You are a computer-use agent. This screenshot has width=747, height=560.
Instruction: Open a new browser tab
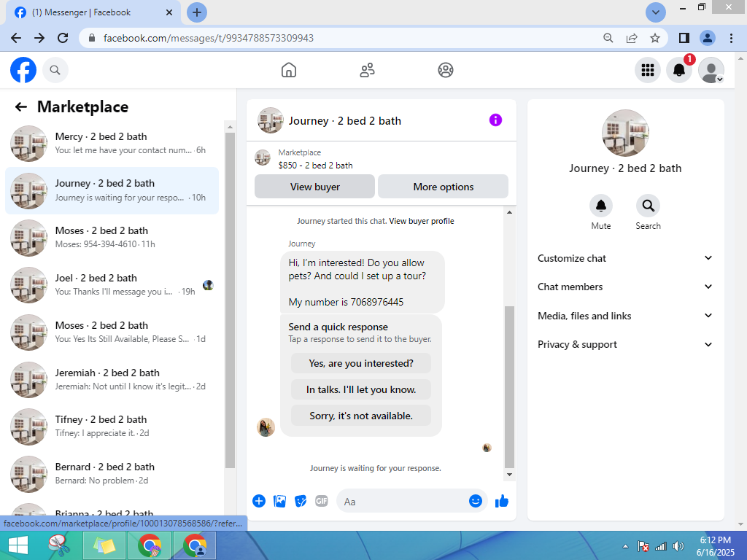click(197, 12)
